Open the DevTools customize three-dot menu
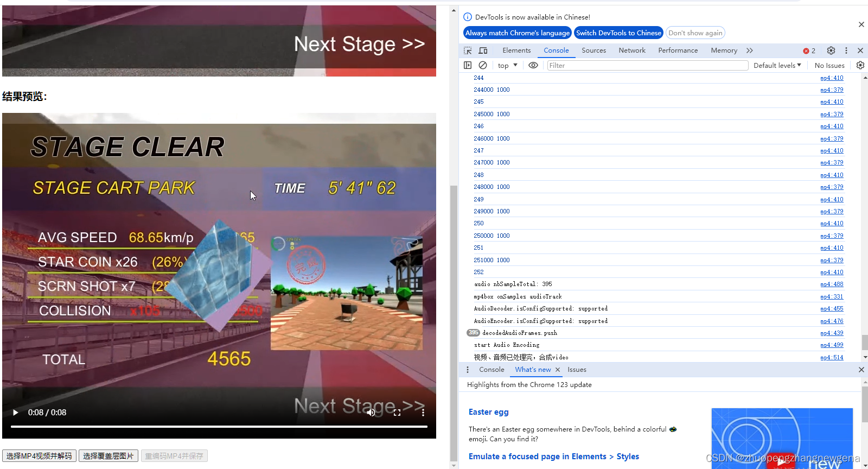This screenshot has height=469, width=868. (x=846, y=50)
